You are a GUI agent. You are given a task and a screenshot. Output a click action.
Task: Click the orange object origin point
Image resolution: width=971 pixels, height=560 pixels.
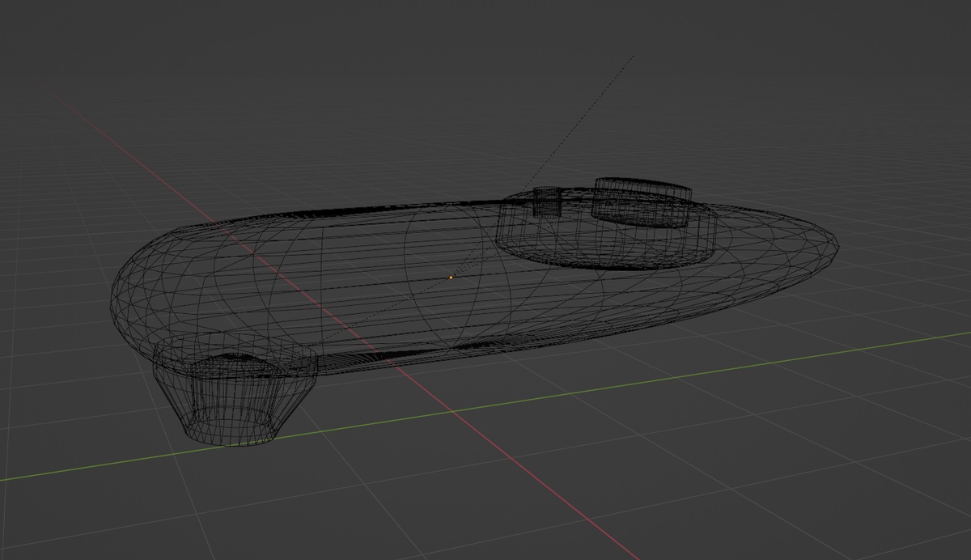[451, 278]
